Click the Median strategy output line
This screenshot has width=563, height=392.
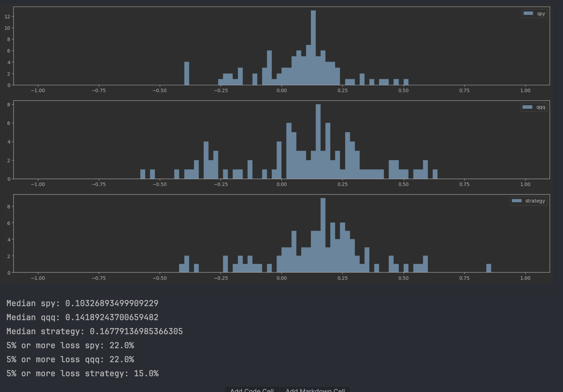[95, 331]
